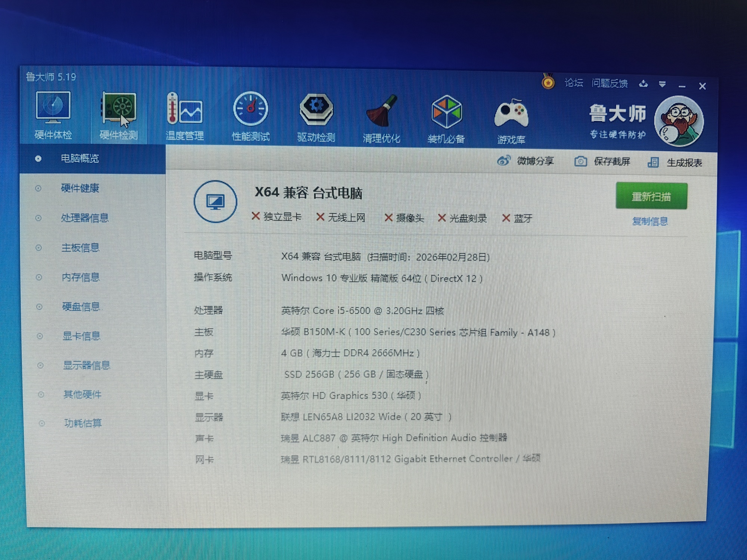747x560 pixels.
Task: Select the 温度管理 thermometer icon
Action: [185, 109]
